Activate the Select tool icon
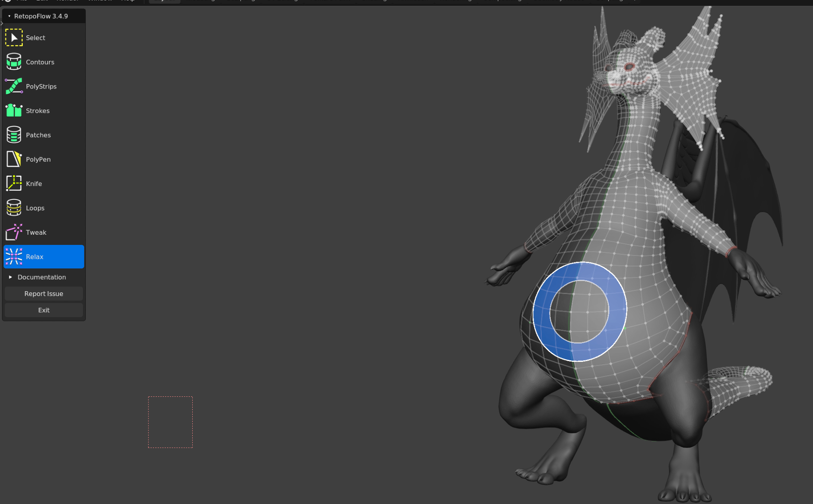This screenshot has width=813, height=504. pyautogui.click(x=14, y=37)
